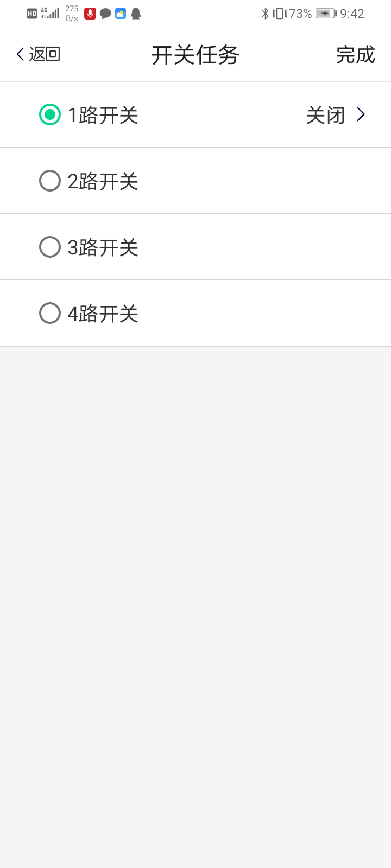Tap the 4G signal strength indicator

click(x=51, y=14)
